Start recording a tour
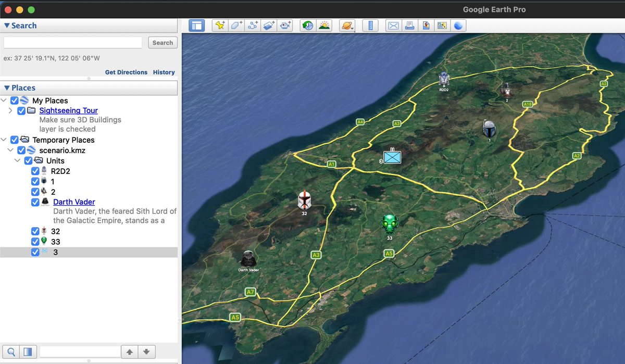Viewport: 625px width, 364px height. pos(285,25)
